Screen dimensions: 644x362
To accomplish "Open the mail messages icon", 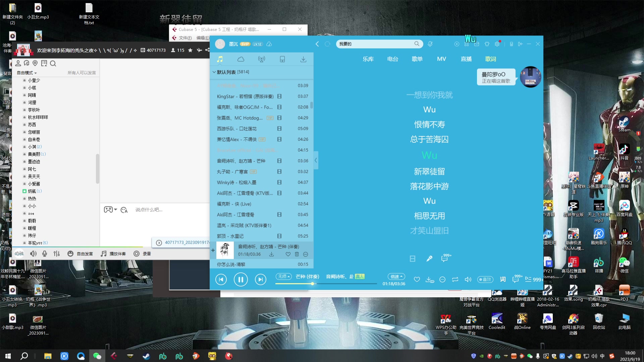I will point(477,44).
